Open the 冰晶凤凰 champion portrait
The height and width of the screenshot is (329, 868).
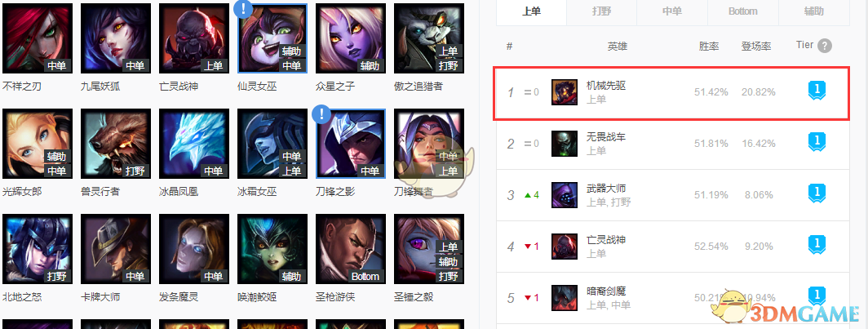pos(194,144)
